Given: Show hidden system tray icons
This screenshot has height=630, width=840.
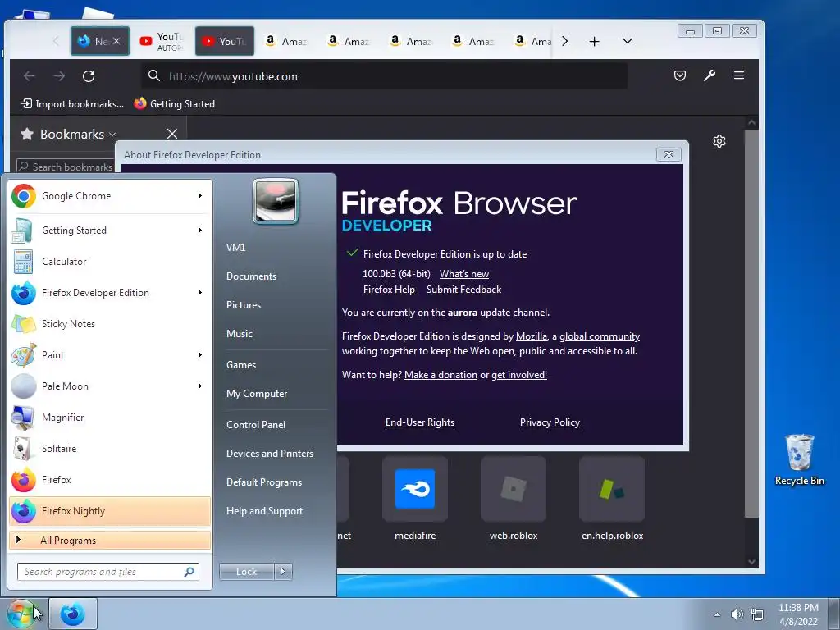Looking at the screenshot, I should coord(717,614).
